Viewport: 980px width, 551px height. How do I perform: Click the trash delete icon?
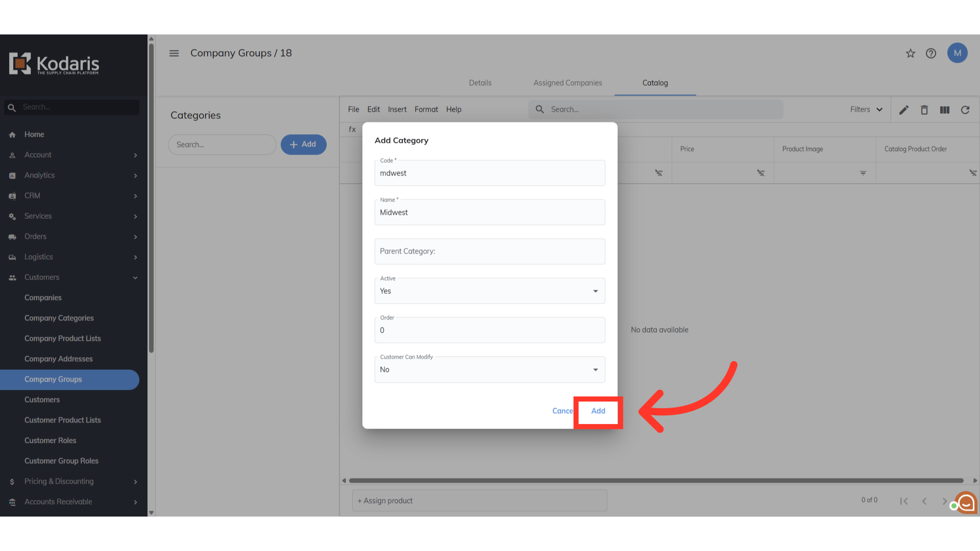[x=924, y=110]
